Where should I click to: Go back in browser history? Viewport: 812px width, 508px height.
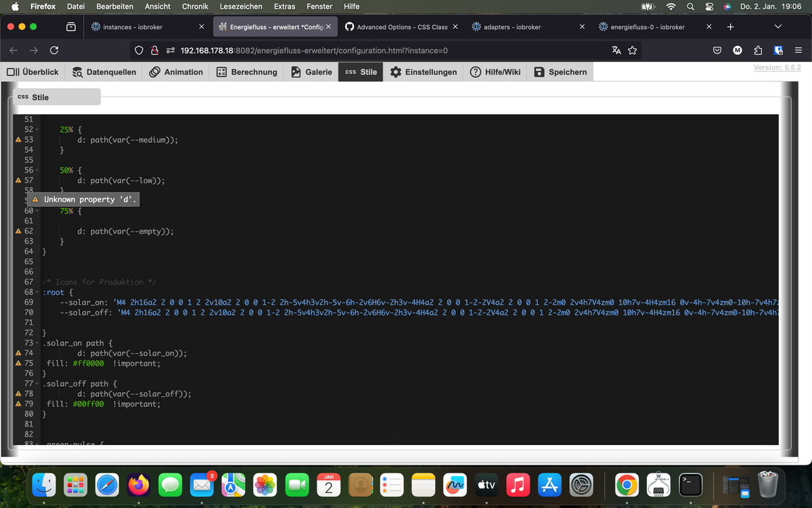[14, 50]
